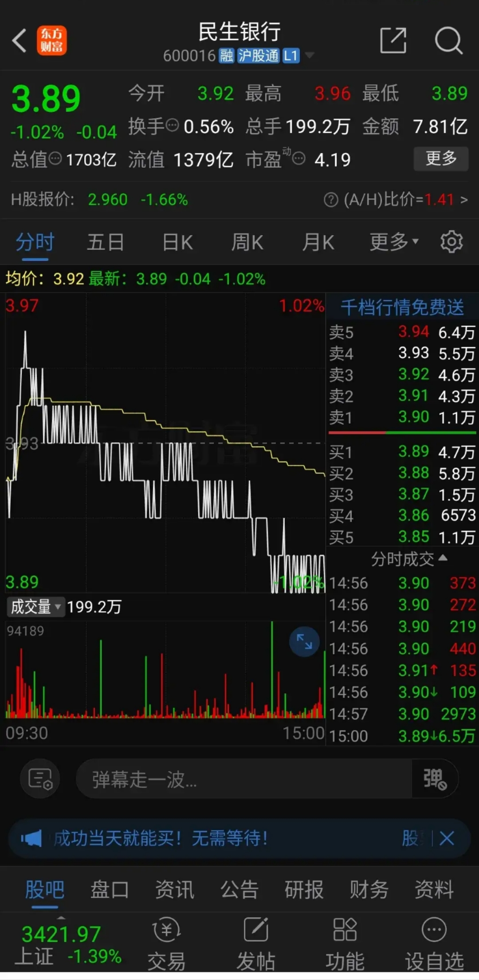Tap the share/export icon
The height and width of the screenshot is (980, 479).
click(x=393, y=40)
